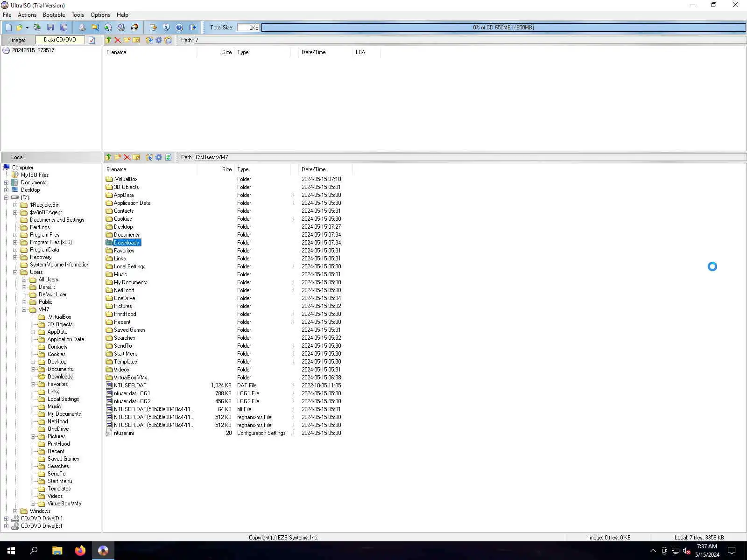Viewport: 747px width, 560px height.
Task: Open the Help menu
Action: click(122, 15)
